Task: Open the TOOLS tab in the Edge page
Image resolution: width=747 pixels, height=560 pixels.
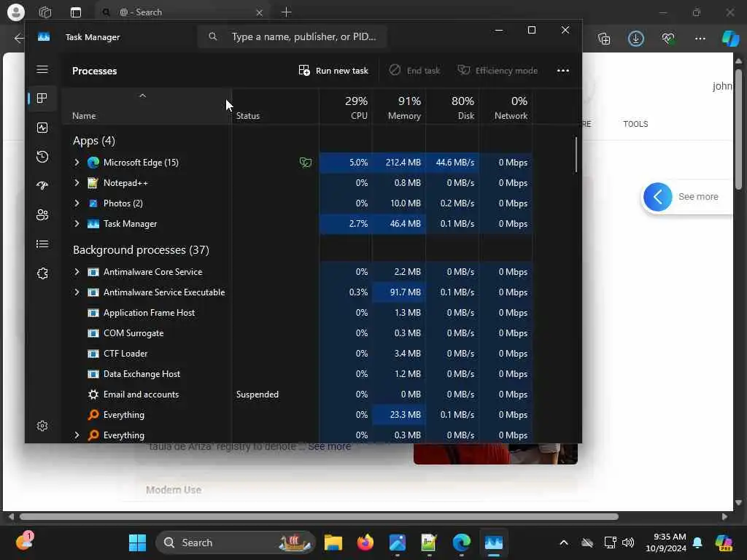Action: click(635, 124)
